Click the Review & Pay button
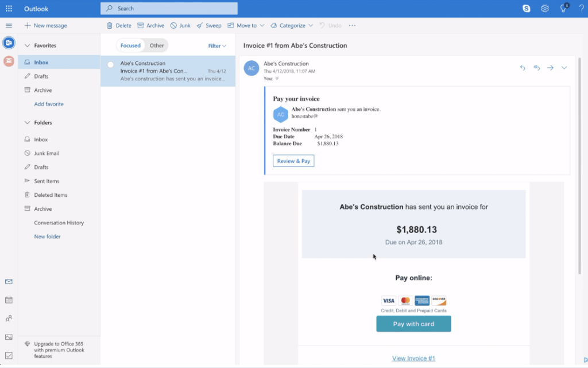This screenshot has height=368, width=588. [x=293, y=161]
